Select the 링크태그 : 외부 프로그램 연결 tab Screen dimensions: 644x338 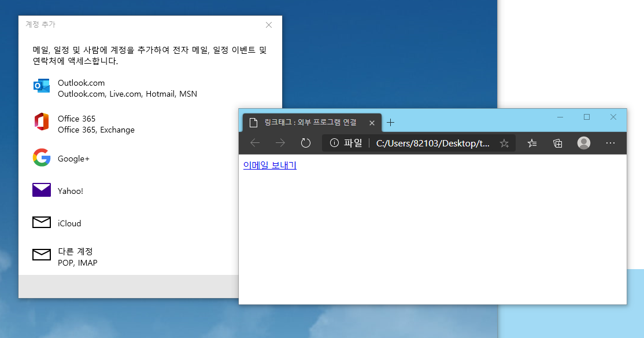[312, 123]
